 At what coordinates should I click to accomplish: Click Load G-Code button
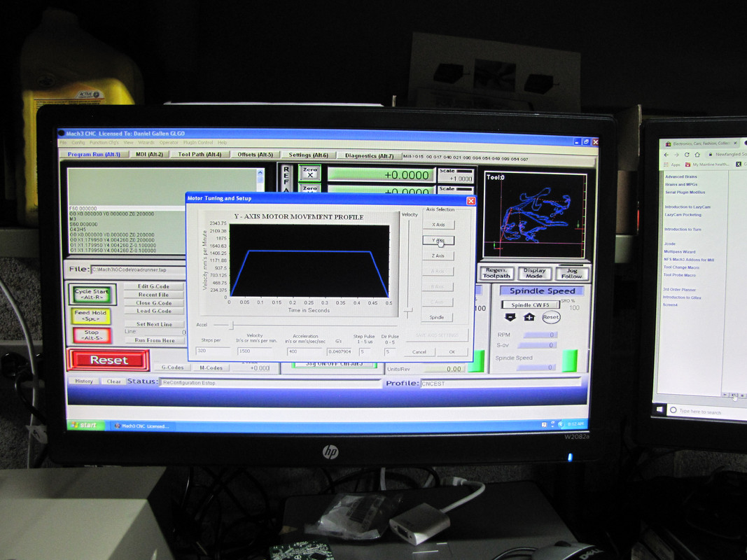(x=153, y=311)
